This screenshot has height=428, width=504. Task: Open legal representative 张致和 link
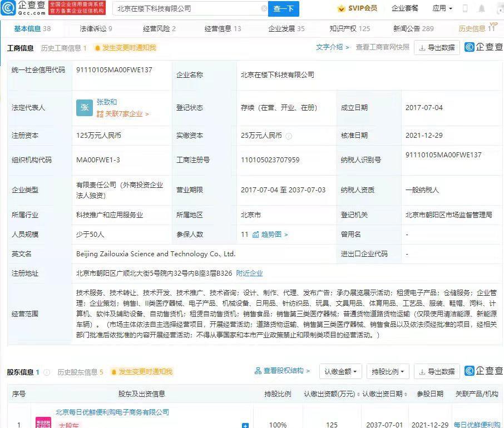point(107,102)
